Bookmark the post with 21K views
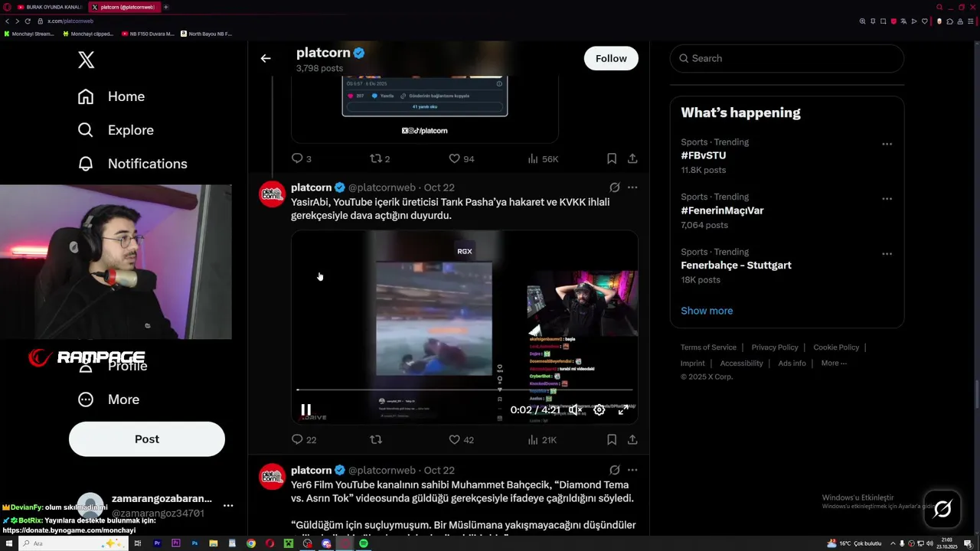 click(x=612, y=440)
